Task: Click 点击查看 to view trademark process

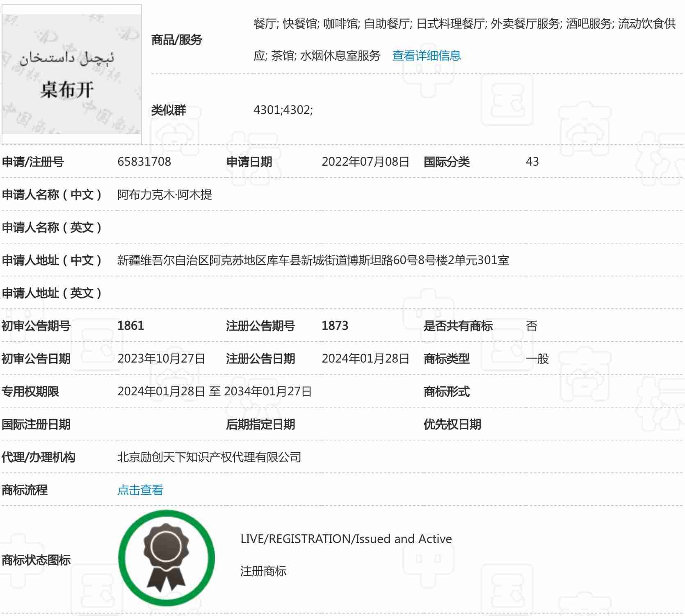Action: pos(140,490)
